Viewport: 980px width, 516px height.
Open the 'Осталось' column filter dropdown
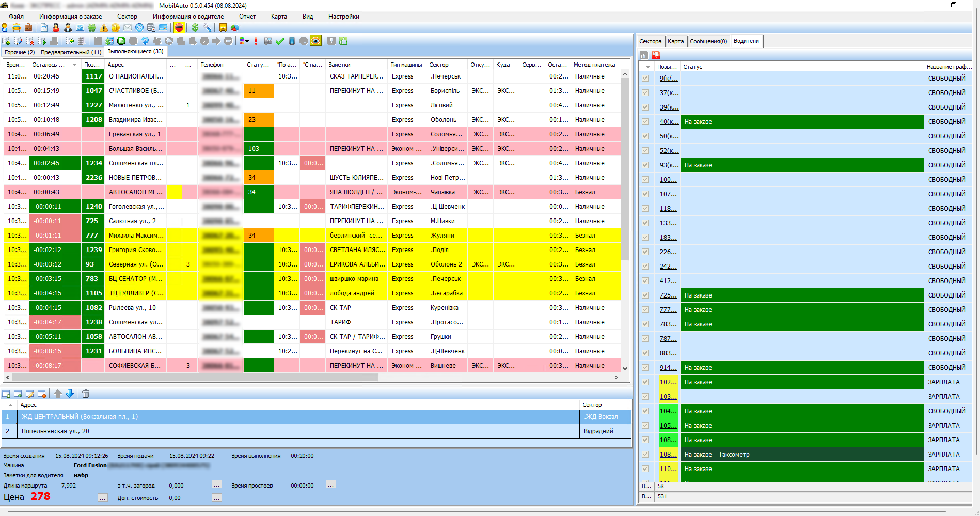pyautogui.click(x=75, y=65)
